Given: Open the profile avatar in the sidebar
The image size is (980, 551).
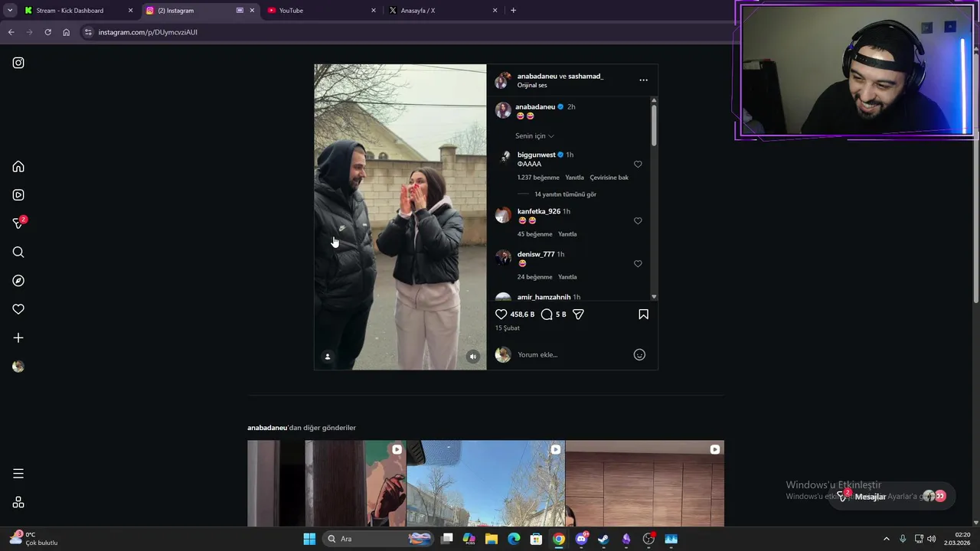Looking at the screenshot, I should [18, 367].
